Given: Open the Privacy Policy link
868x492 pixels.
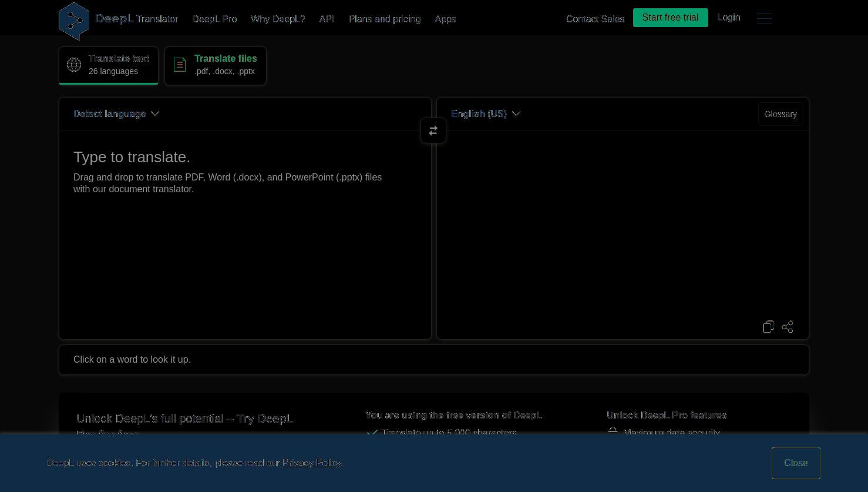Looking at the screenshot, I should tap(311, 463).
